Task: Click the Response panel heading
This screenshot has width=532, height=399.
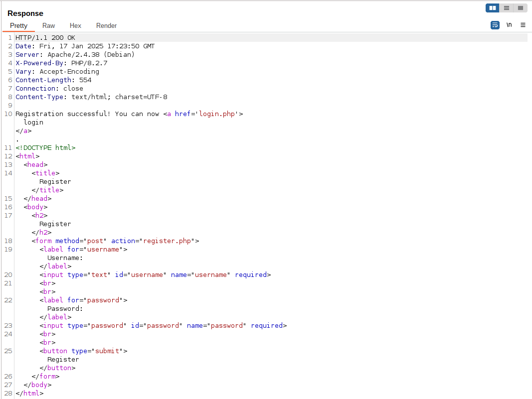Action: pos(25,13)
